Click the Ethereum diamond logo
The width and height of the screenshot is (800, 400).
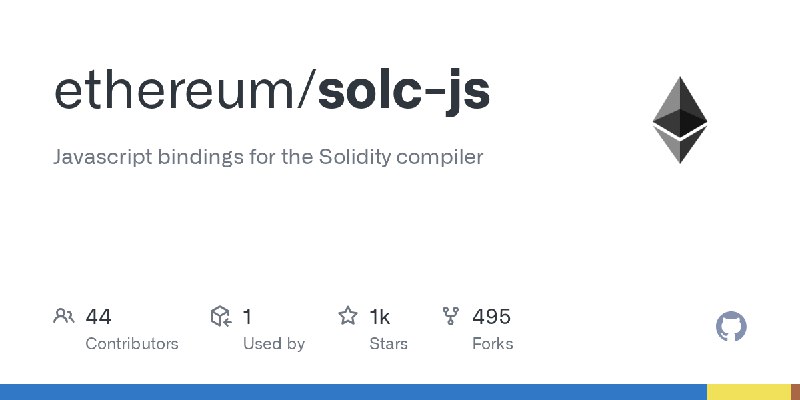[680, 120]
